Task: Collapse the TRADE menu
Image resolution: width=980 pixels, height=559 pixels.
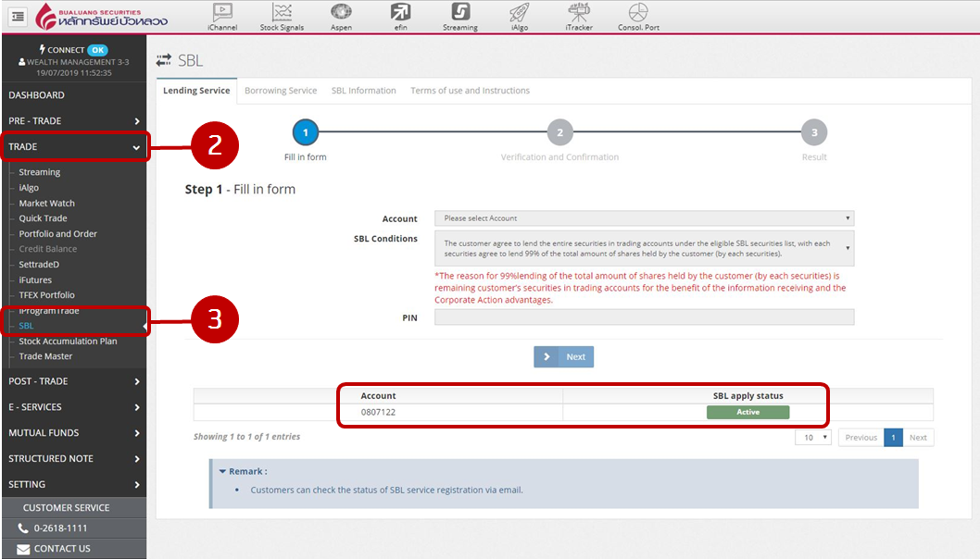Action: click(74, 147)
